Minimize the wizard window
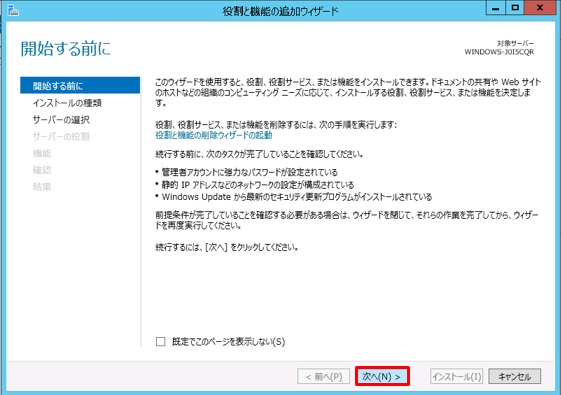The height and width of the screenshot is (395, 561). 496,8
